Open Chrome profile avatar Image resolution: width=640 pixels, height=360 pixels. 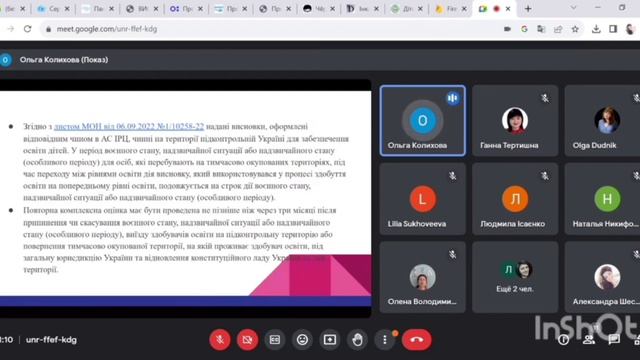[x=630, y=29]
